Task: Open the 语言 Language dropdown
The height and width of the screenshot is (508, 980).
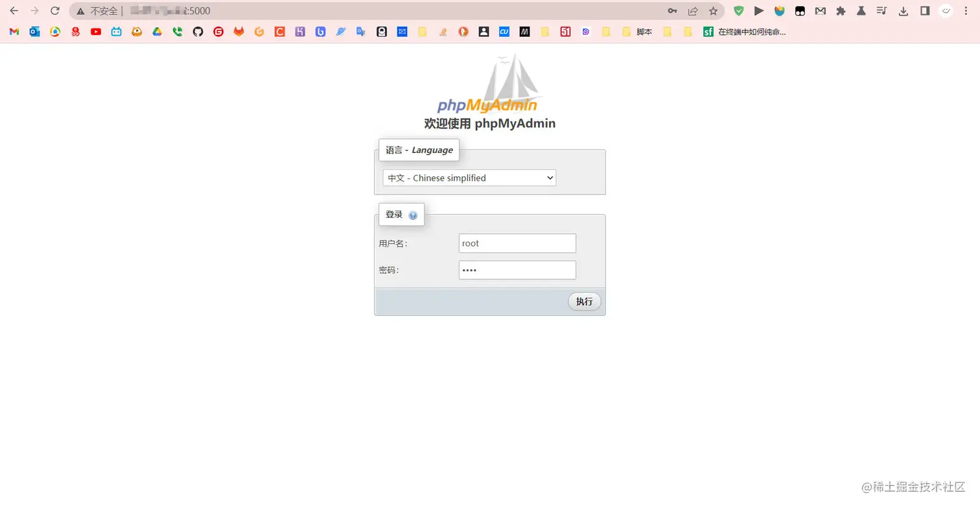Action: pos(468,178)
